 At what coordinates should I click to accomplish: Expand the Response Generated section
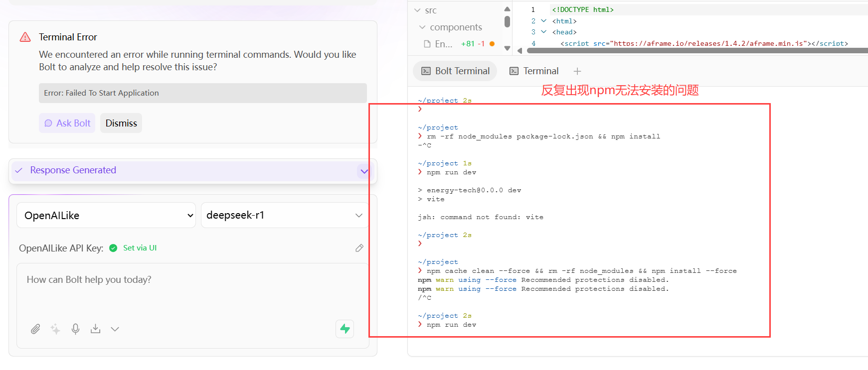(x=192, y=171)
